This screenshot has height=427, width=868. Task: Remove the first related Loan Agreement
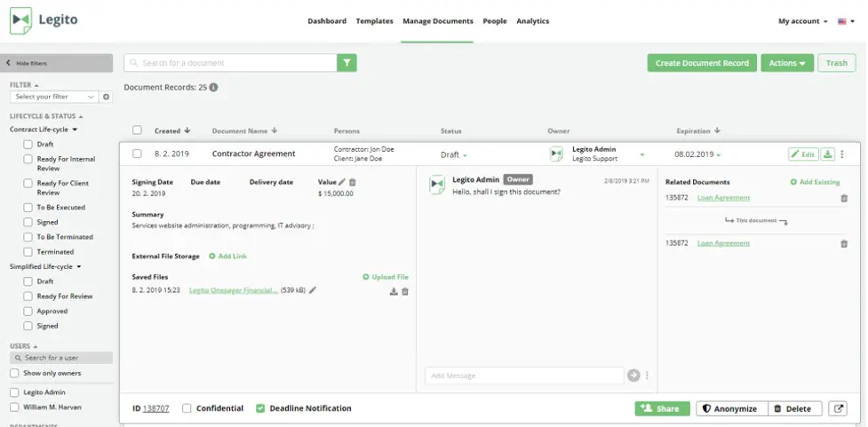coord(843,198)
